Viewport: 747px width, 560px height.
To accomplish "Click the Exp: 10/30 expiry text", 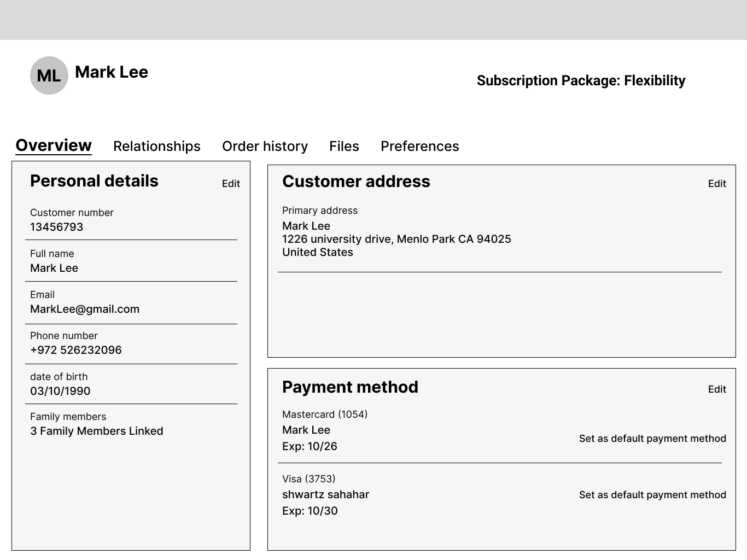I will [310, 511].
